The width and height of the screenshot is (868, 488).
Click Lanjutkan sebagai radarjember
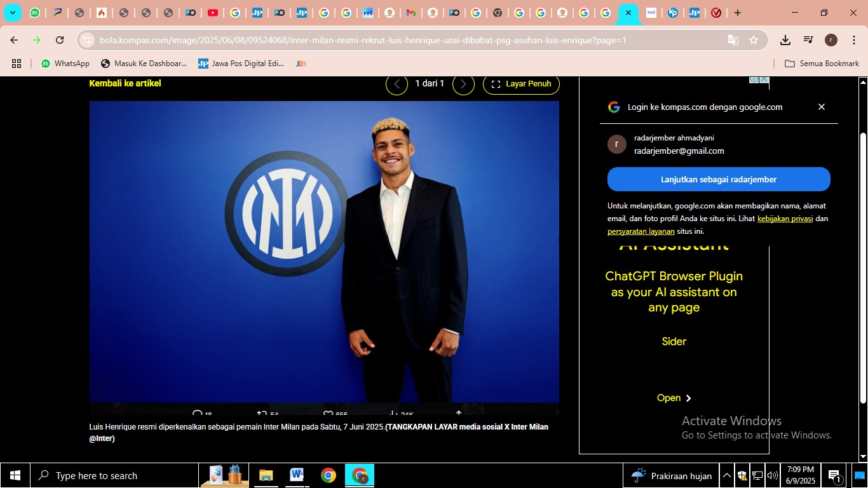point(719,179)
